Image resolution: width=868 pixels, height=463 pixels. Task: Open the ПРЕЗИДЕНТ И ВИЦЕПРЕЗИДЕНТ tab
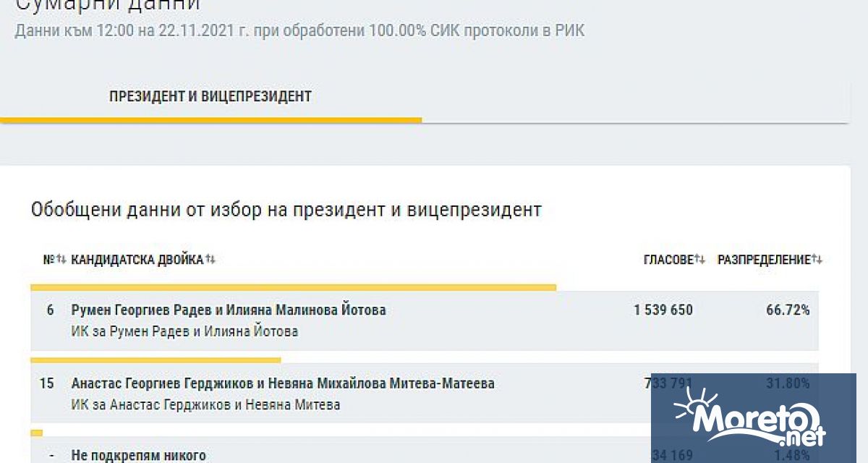[210, 96]
